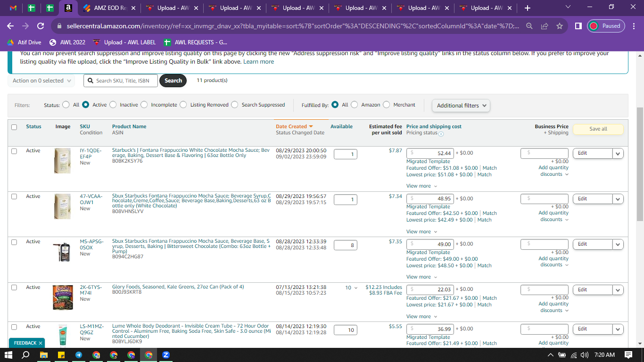
Task: Follow the Learn more link
Action: click(x=258, y=62)
